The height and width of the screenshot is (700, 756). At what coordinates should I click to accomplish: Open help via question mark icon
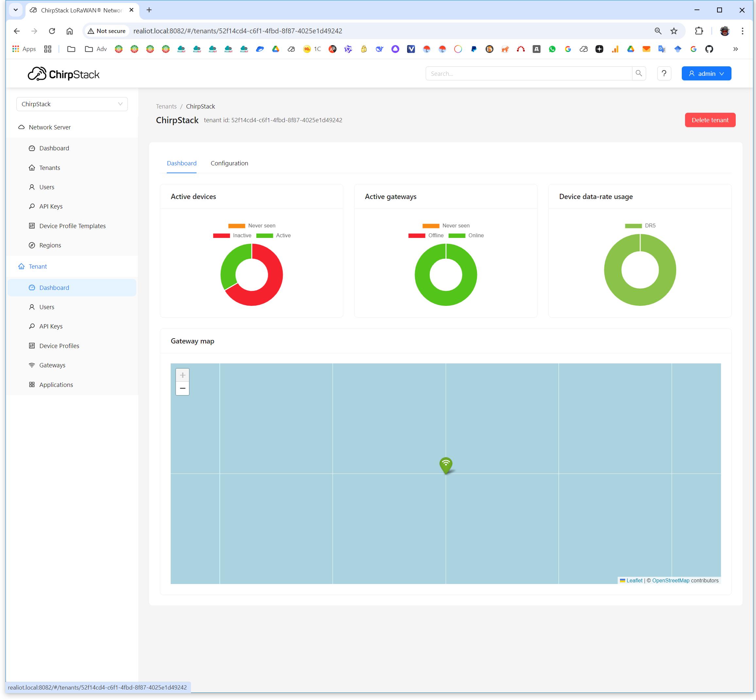click(663, 74)
